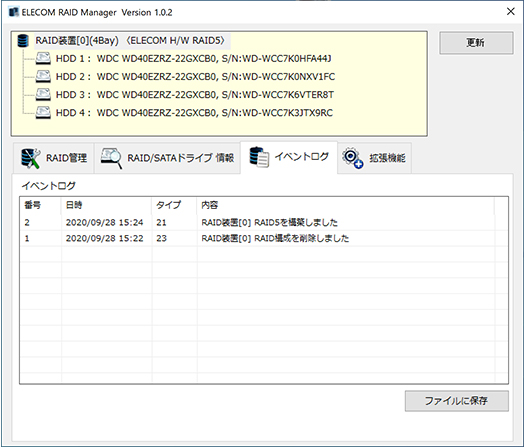525x447 pixels.
Task: Click the タイプ column header
Action: (x=174, y=205)
